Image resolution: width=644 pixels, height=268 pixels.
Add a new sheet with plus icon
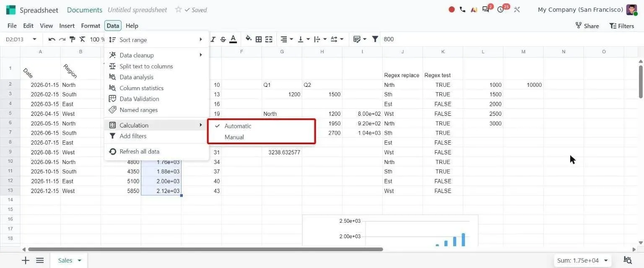pyautogui.click(x=26, y=260)
